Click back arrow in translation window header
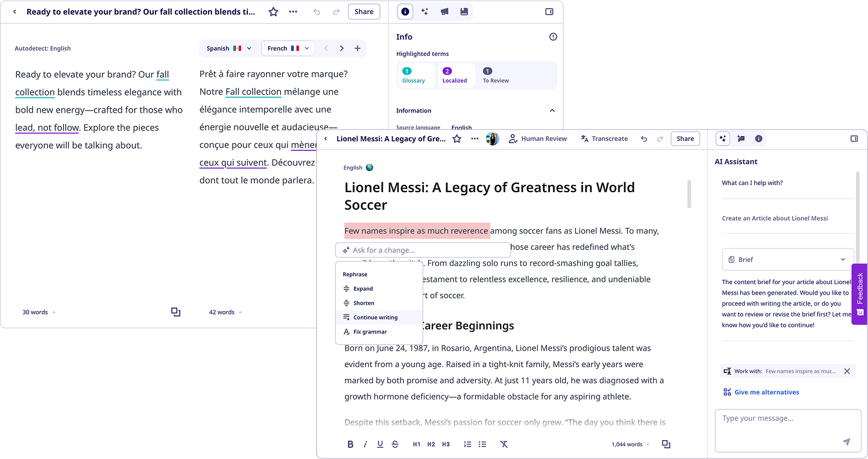Screen dimensions: 868x459 [15, 12]
